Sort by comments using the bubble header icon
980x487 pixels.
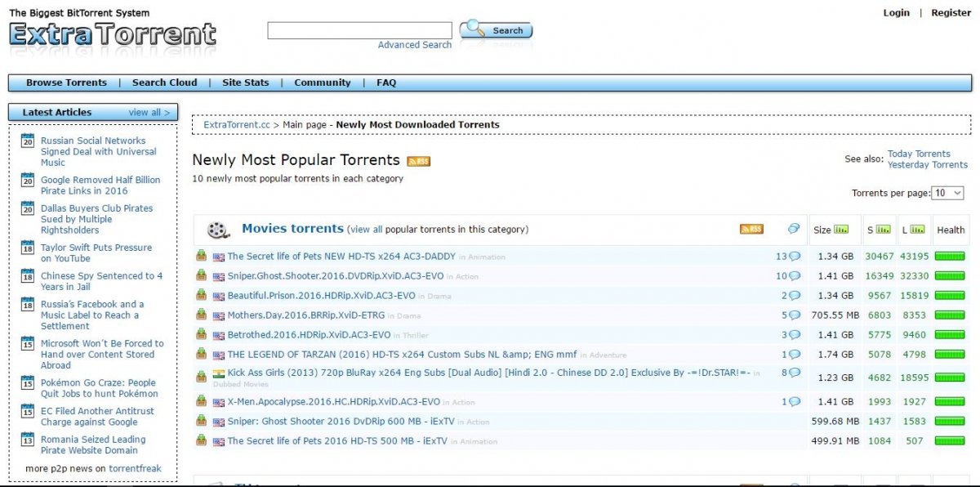(794, 229)
